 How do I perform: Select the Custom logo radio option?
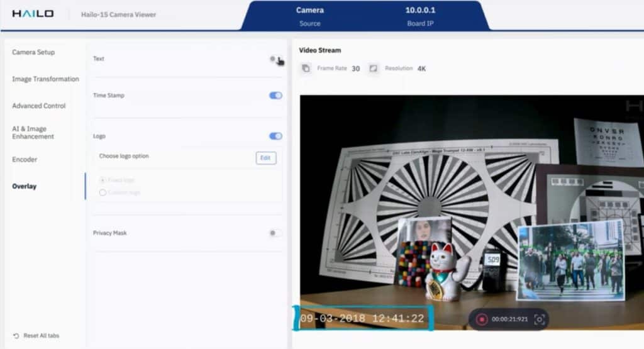(x=103, y=192)
